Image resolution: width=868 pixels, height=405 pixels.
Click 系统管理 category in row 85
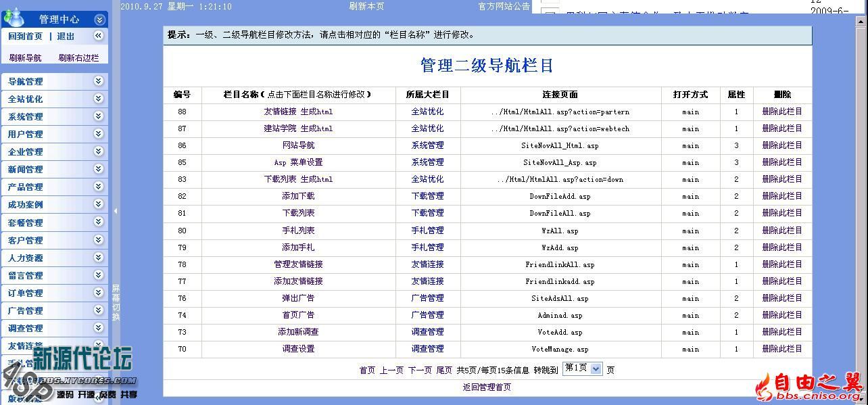pyautogui.click(x=428, y=162)
